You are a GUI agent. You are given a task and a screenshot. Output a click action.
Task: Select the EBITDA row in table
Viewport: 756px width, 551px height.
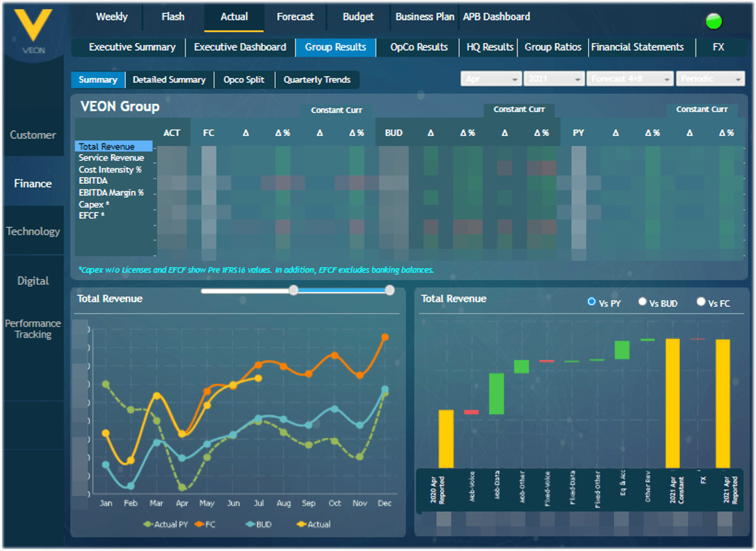coord(93,181)
